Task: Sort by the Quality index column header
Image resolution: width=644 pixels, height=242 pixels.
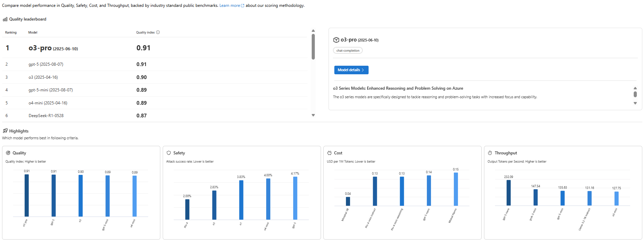Action: pos(145,33)
